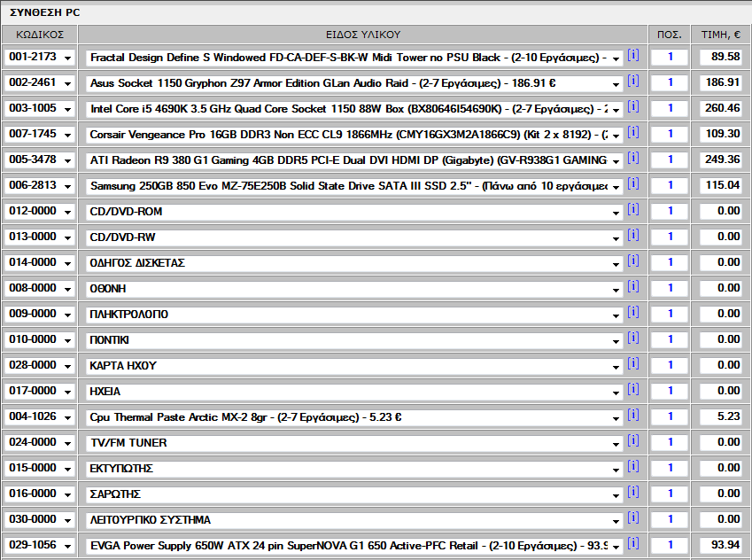Click info icon in the CD/DVD-RW row
The height and width of the screenshot is (560, 752).
633,235
